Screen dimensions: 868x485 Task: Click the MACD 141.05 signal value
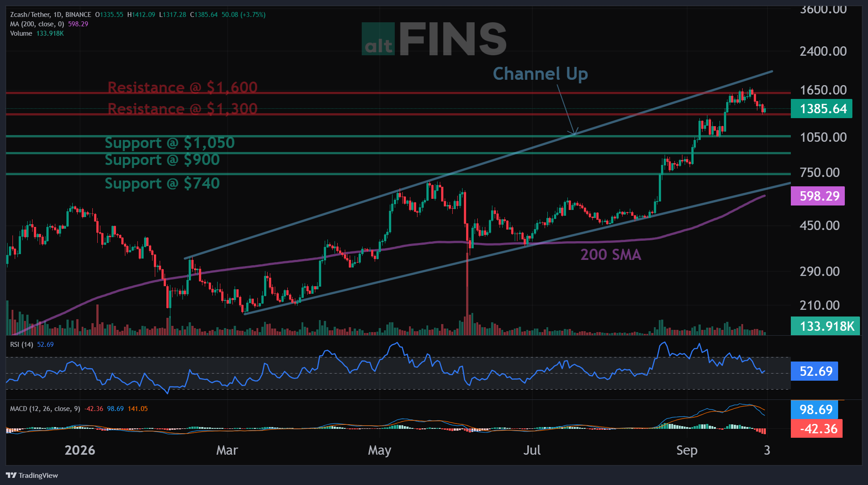click(138, 409)
